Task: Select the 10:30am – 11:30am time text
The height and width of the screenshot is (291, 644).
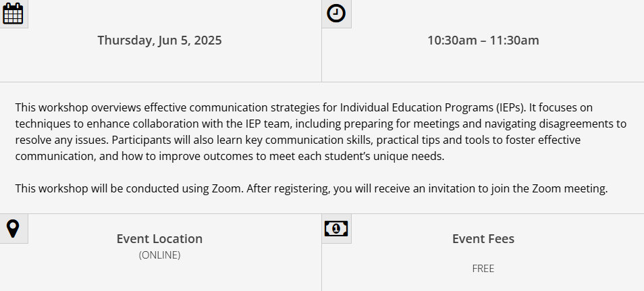Action: [x=483, y=41]
